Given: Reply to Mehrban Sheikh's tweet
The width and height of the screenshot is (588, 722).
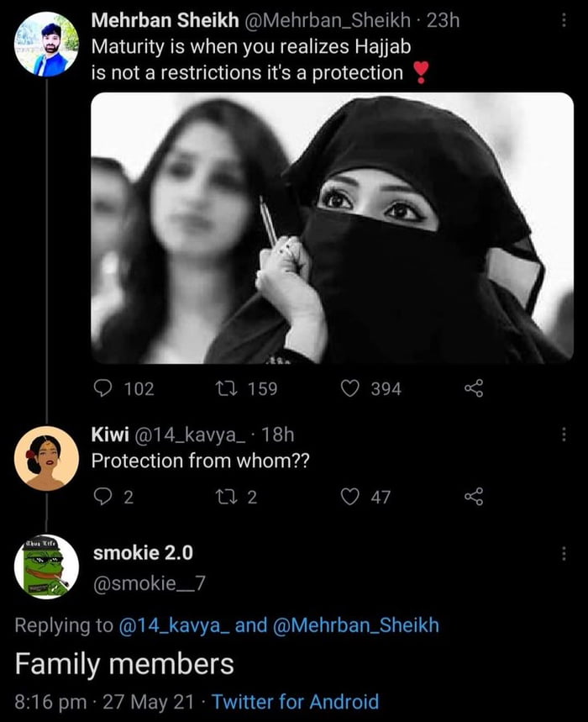Looking at the screenshot, I should (102, 388).
